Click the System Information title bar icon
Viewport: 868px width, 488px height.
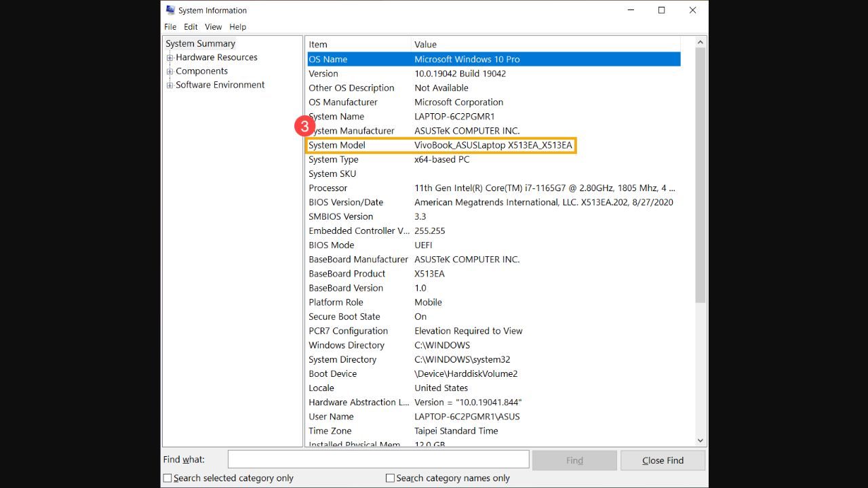tap(170, 10)
